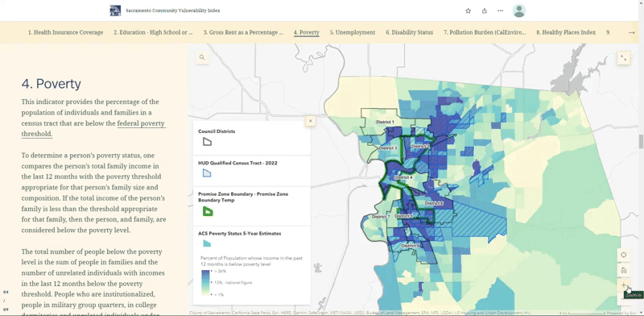This screenshot has height=316, width=644.
Task: Reset map with the home button
Action: coord(623,270)
